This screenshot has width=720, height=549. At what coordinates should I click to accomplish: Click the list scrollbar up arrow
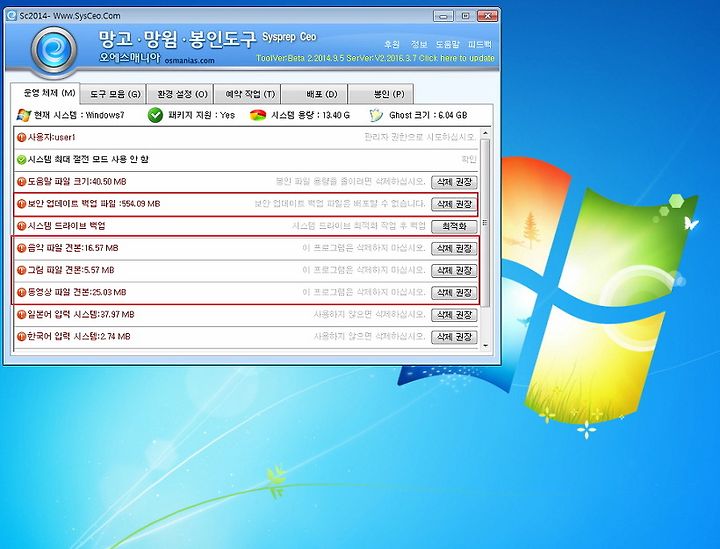tap(485, 134)
